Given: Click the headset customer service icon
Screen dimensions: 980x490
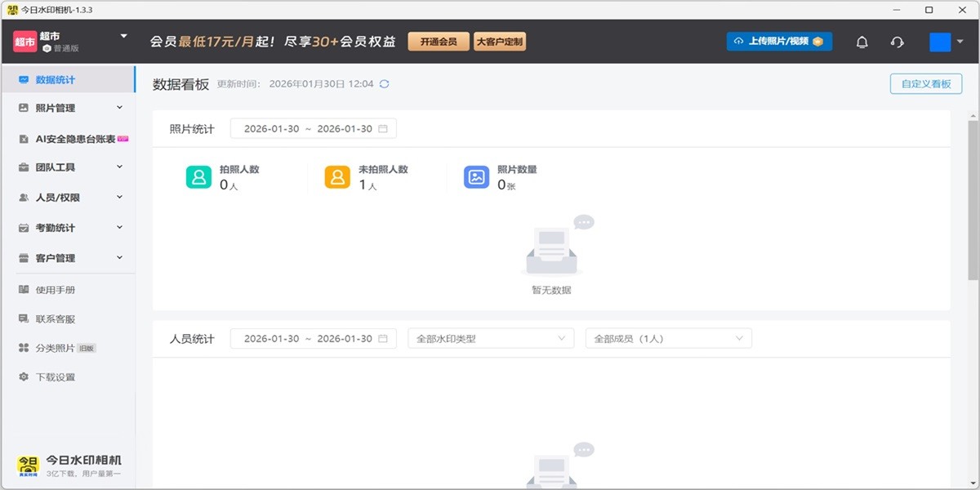Looking at the screenshot, I should coord(896,40).
